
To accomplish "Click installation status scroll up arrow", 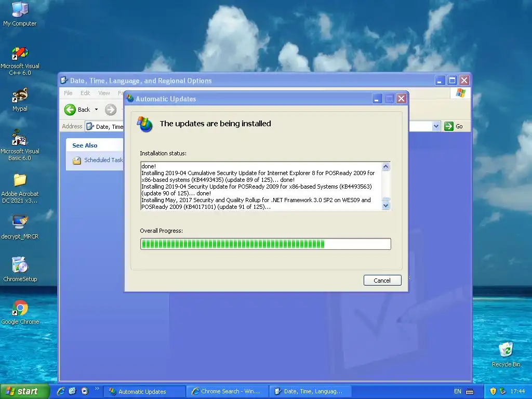I will [x=386, y=166].
